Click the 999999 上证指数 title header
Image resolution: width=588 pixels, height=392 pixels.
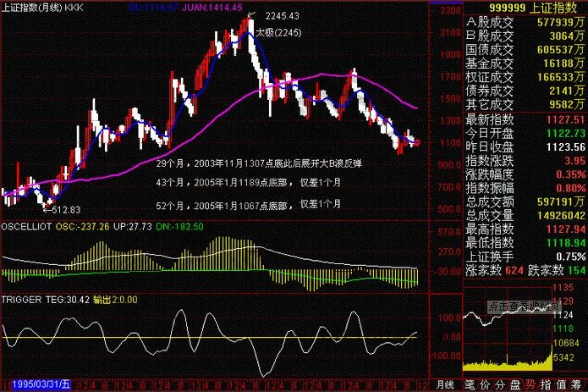[525, 7]
